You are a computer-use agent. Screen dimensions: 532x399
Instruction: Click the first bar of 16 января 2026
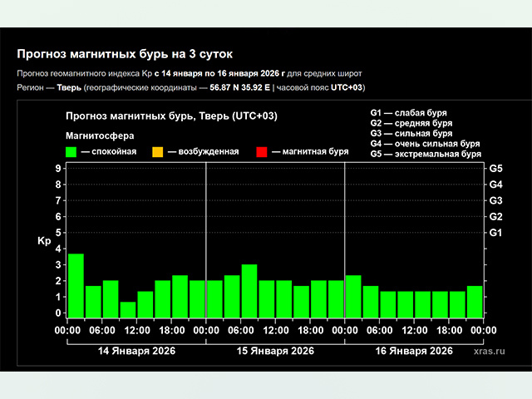tap(353, 297)
